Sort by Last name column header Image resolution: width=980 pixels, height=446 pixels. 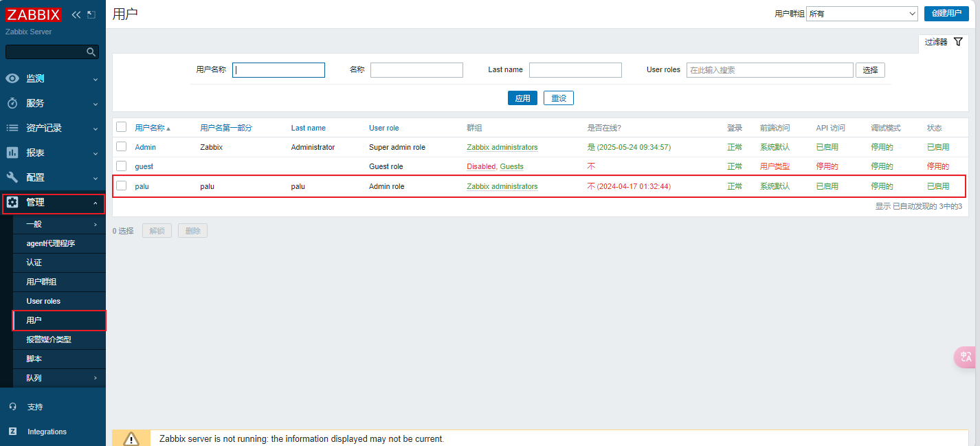click(309, 128)
